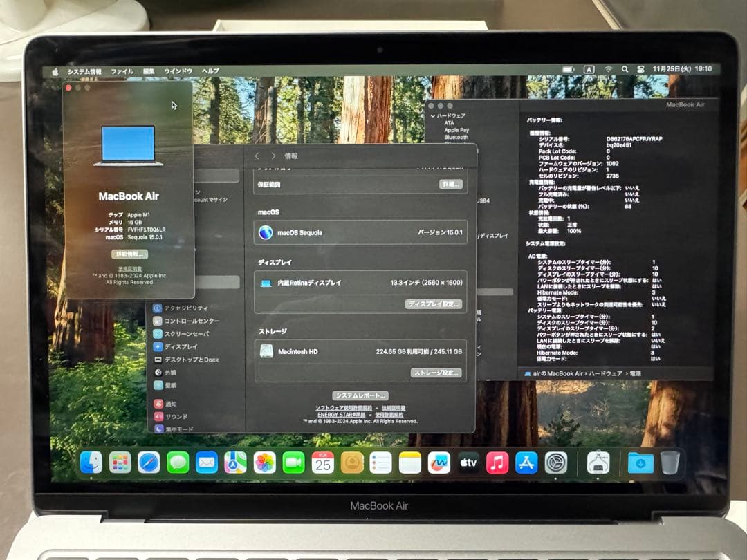This screenshot has width=747, height=560.
Task: Open スクリーンセーバ settings
Action: pos(181,333)
